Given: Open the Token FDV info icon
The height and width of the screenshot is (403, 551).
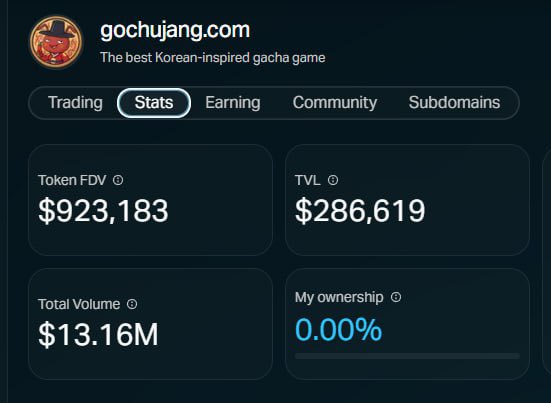Looking at the screenshot, I should point(118,180).
